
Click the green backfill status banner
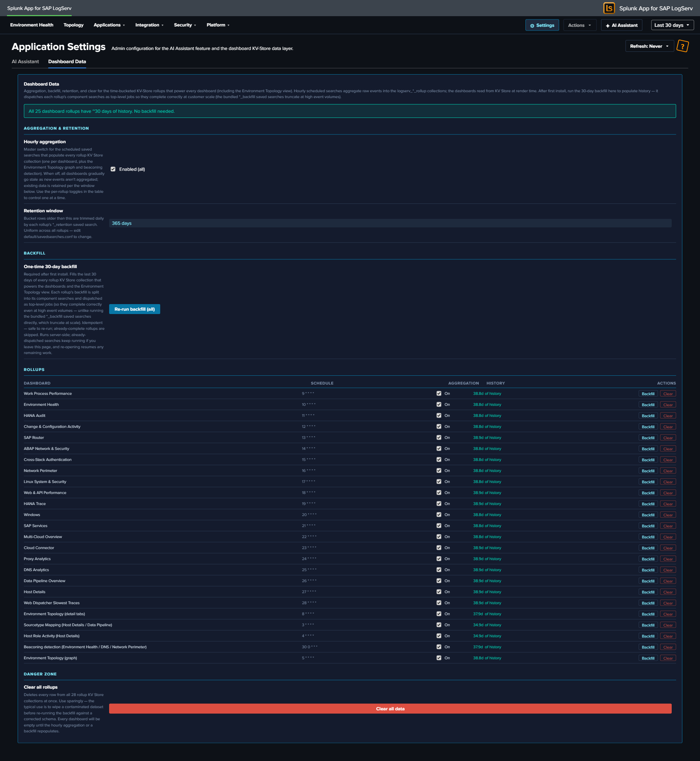[x=349, y=111]
